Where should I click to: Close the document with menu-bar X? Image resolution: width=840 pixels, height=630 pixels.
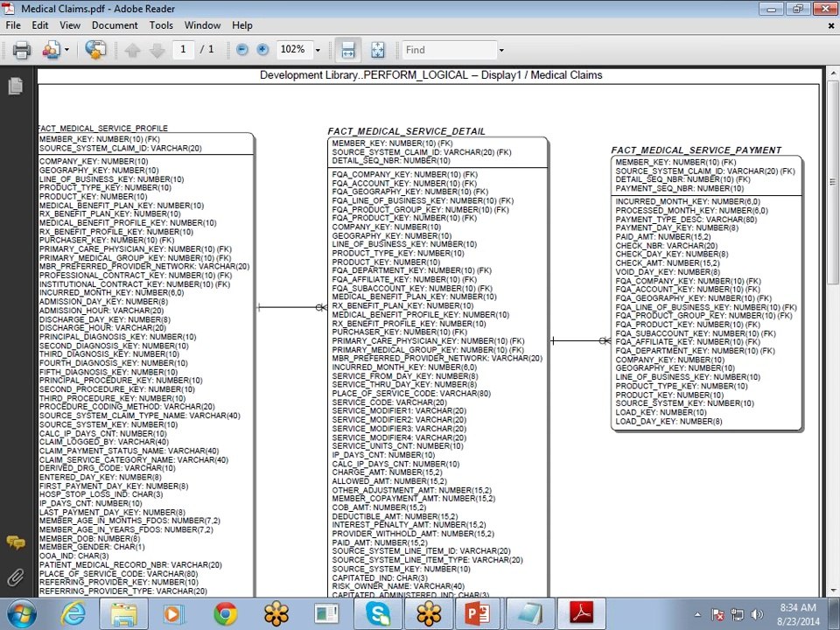coord(831,25)
